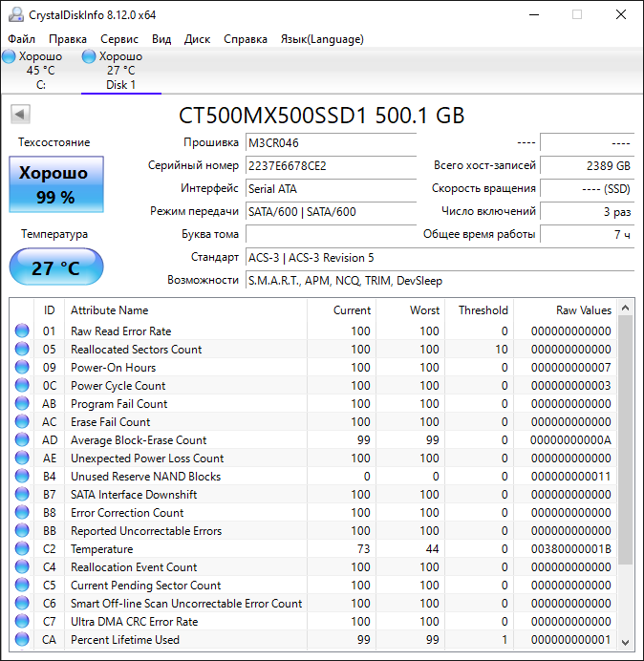Click the scroll down arrow in attribute list
644x661 pixels.
(x=626, y=643)
